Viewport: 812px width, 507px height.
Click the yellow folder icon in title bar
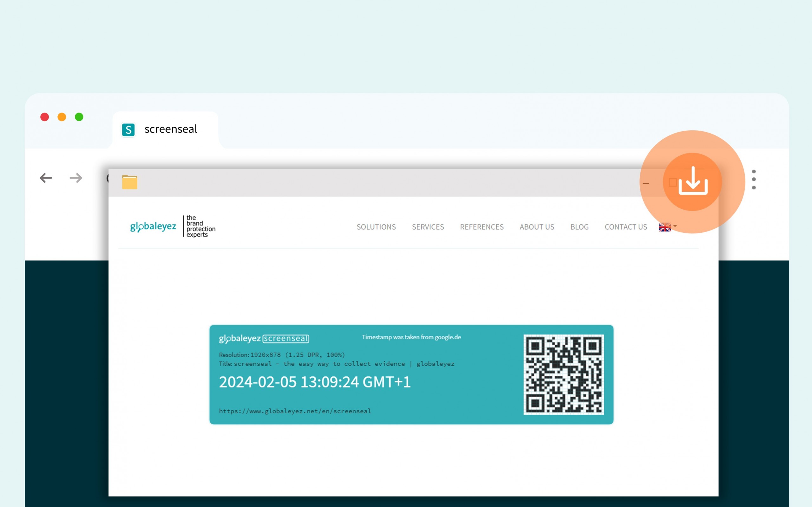click(x=129, y=182)
